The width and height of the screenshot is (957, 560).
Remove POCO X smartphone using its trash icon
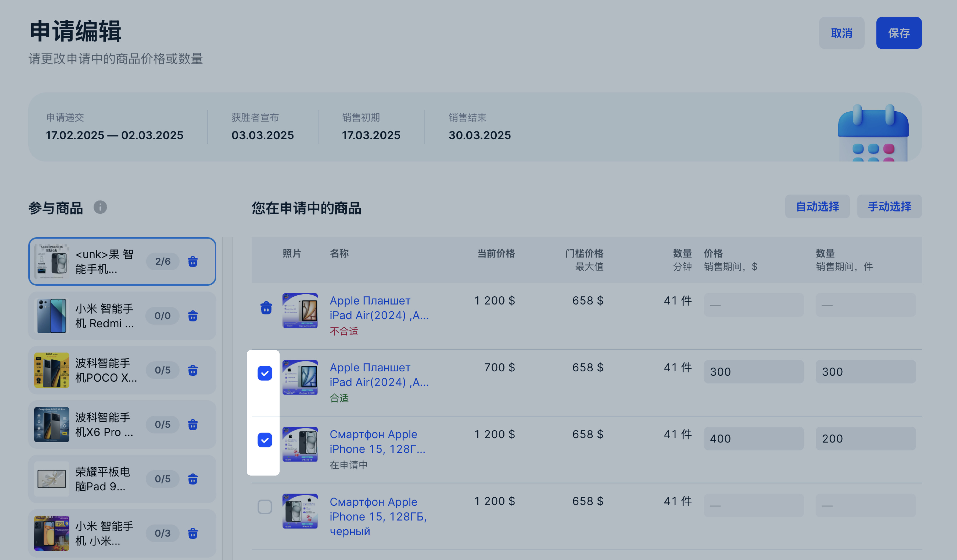pos(193,370)
